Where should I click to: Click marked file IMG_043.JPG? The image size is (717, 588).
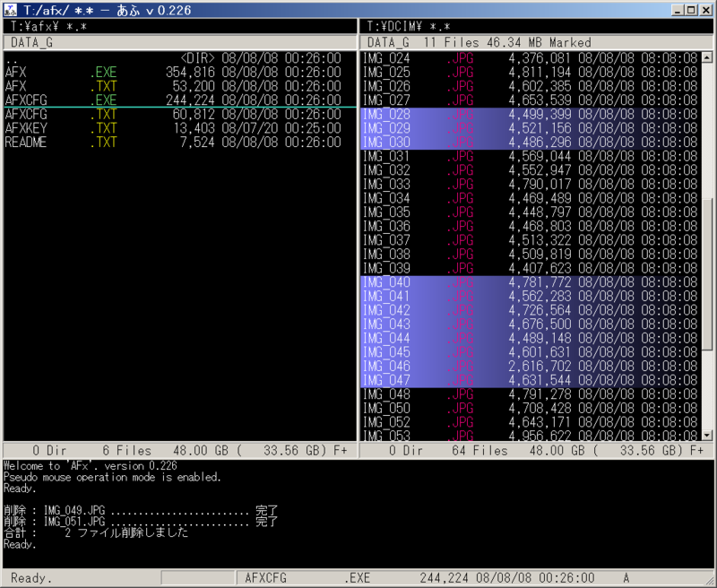(x=531, y=324)
